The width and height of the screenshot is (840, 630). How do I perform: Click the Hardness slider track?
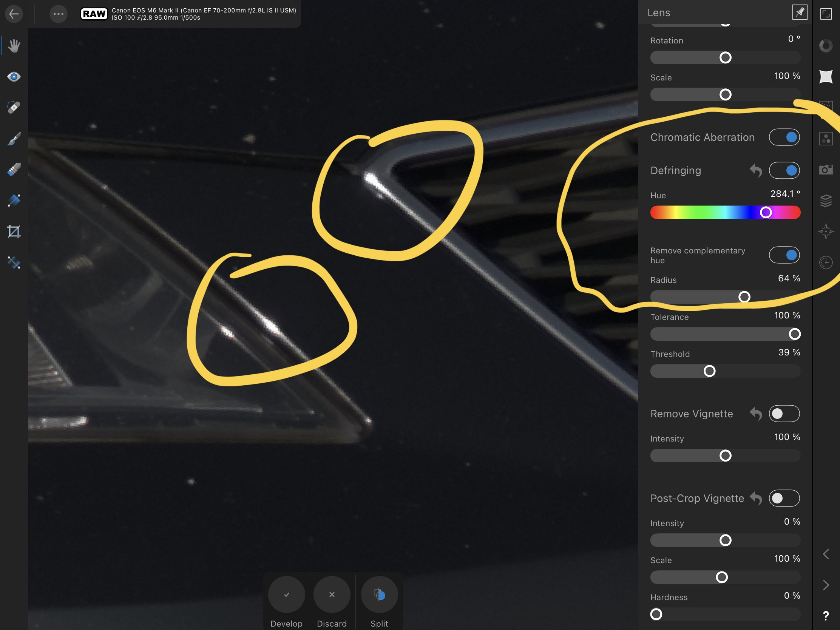click(x=725, y=615)
